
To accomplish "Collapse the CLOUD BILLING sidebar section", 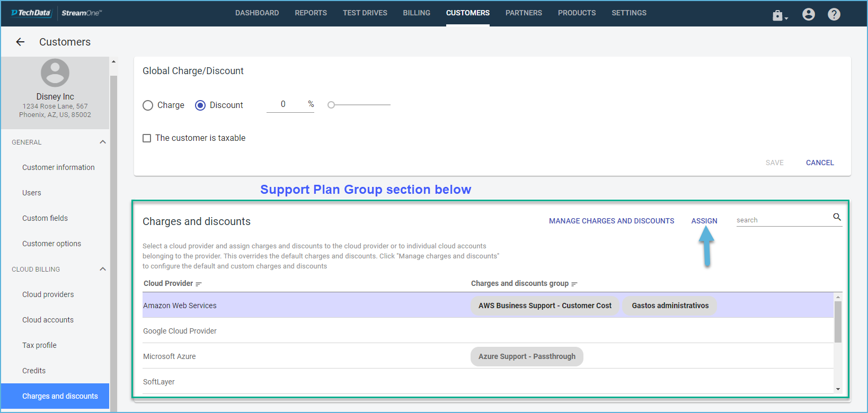I will pyautogui.click(x=103, y=269).
